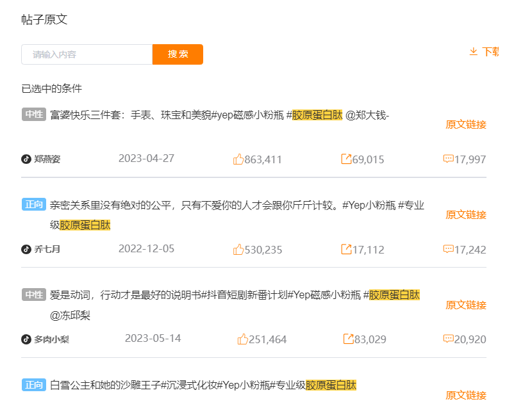Click the Douyin icon beside 乔七月

pos(26,249)
